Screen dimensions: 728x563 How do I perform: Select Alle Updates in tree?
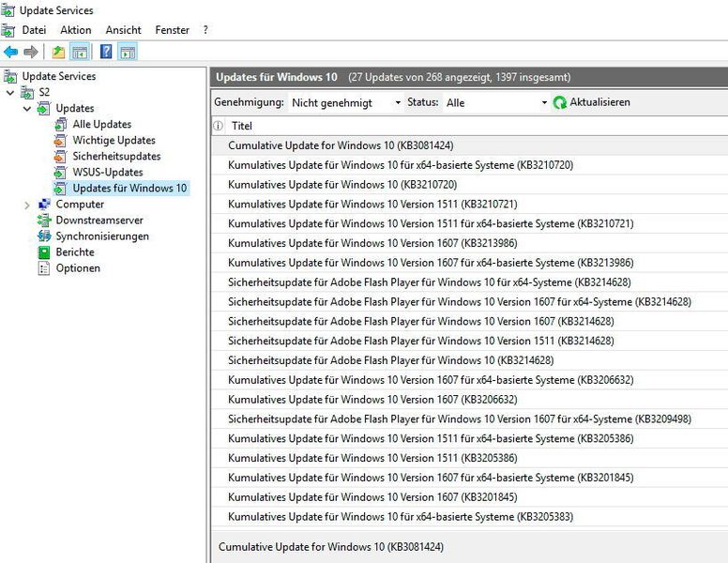tap(101, 125)
